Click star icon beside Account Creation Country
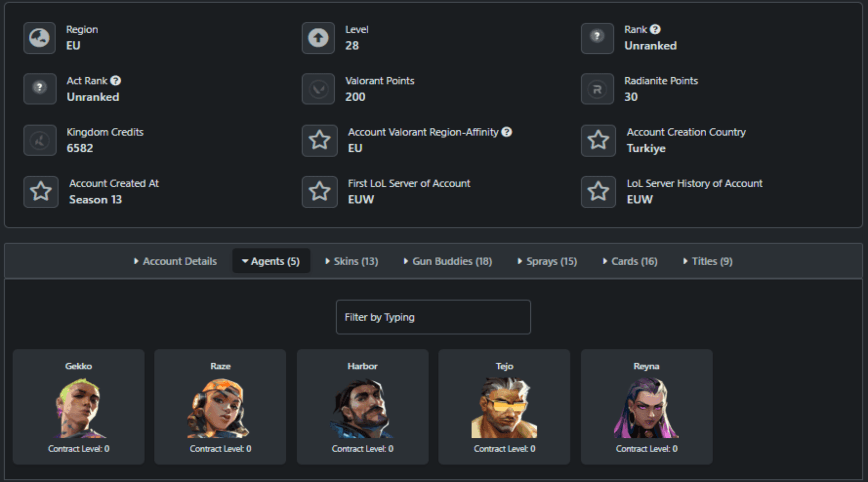The height and width of the screenshot is (482, 868). click(x=598, y=140)
